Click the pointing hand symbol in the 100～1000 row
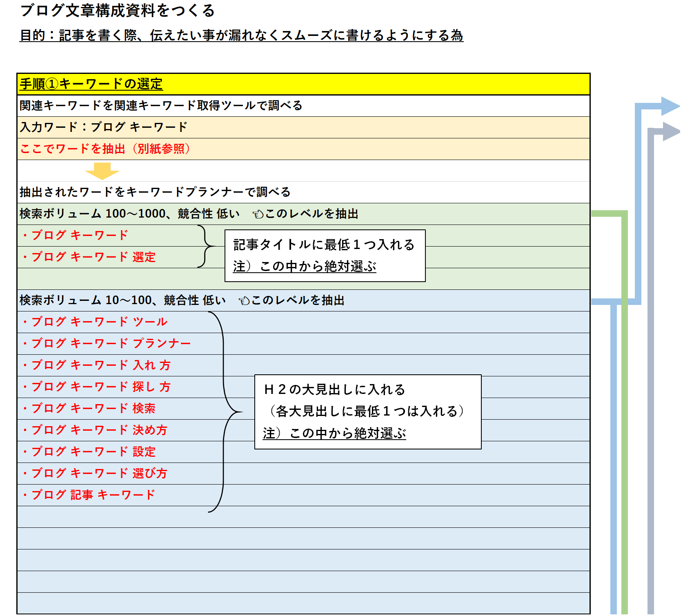 click(x=258, y=214)
